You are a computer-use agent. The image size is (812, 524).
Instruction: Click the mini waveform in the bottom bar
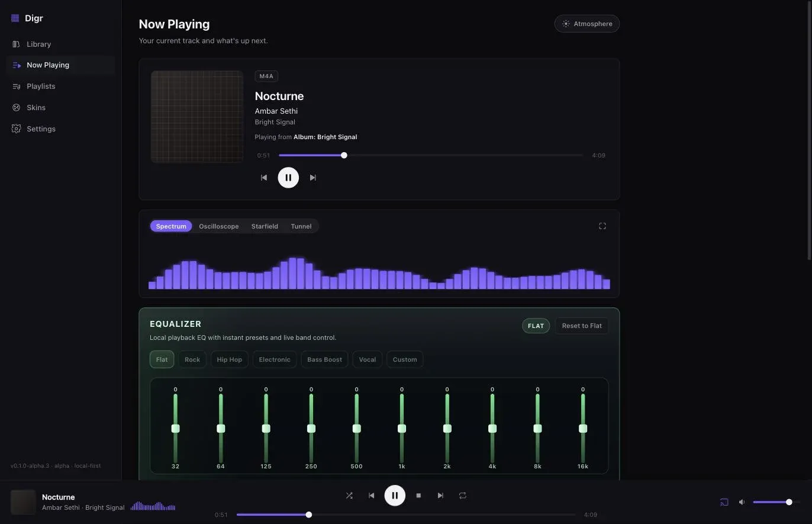point(153,506)
